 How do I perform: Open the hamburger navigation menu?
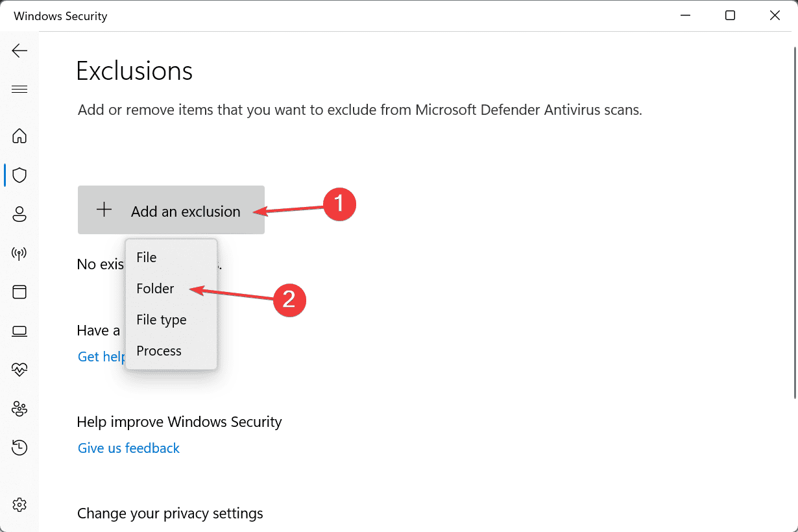click(x=19, y=90)
